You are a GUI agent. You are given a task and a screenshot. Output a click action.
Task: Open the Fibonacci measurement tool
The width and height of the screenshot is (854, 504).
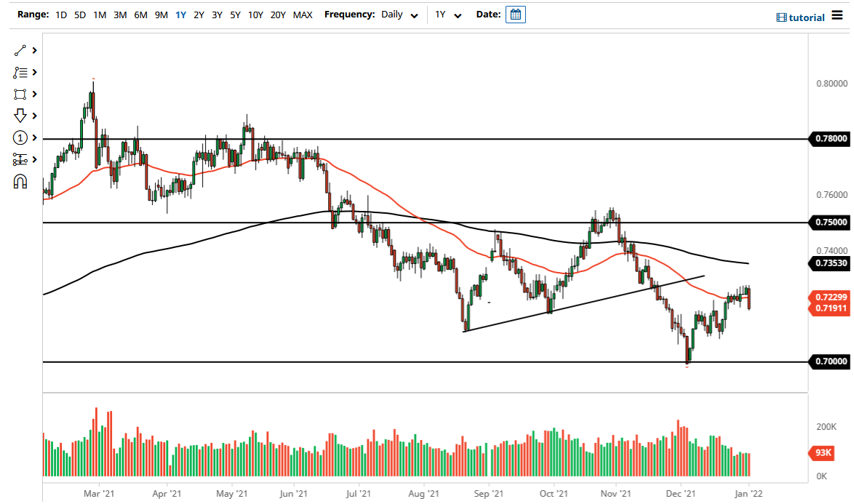coord(20,159)
